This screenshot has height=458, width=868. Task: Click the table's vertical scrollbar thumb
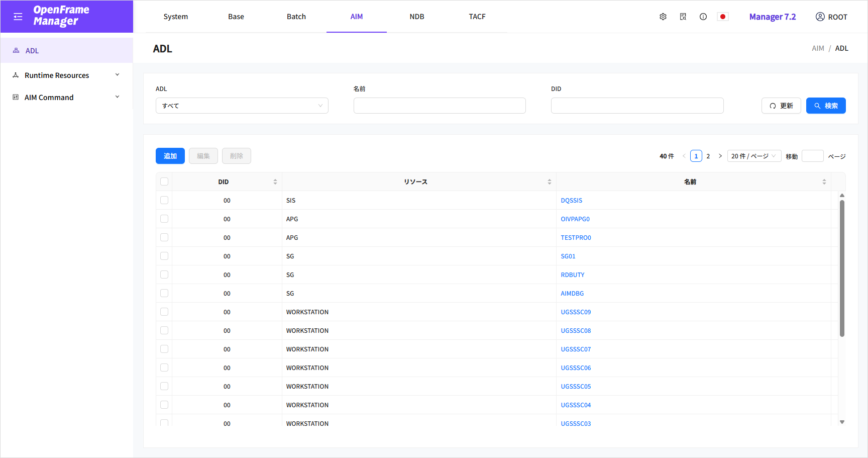pyautogui.click(x=842, y=267)
